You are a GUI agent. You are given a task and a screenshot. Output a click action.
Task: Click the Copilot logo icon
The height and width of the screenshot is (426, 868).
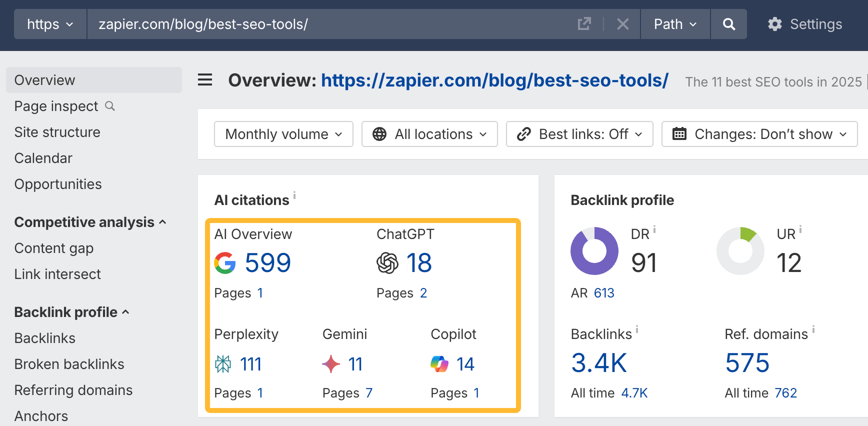(x=439, y=364)
